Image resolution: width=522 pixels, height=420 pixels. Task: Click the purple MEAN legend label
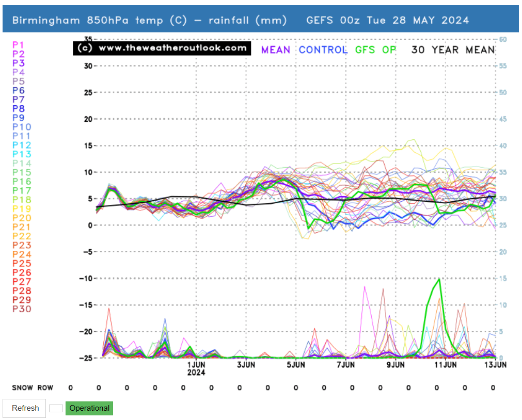(x=276, y=50)
